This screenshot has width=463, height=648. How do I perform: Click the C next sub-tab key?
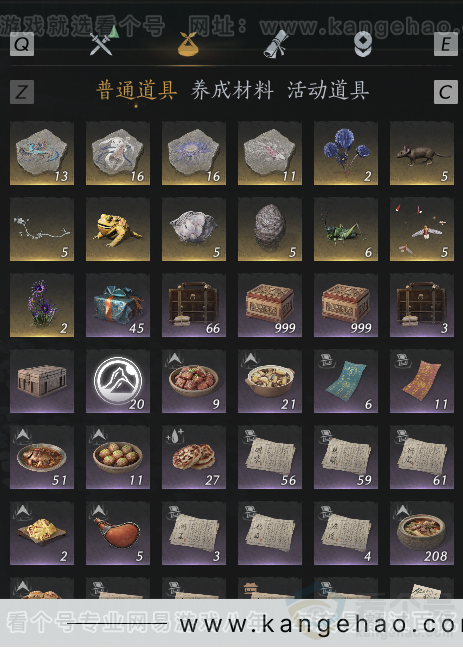coord(446,92)
